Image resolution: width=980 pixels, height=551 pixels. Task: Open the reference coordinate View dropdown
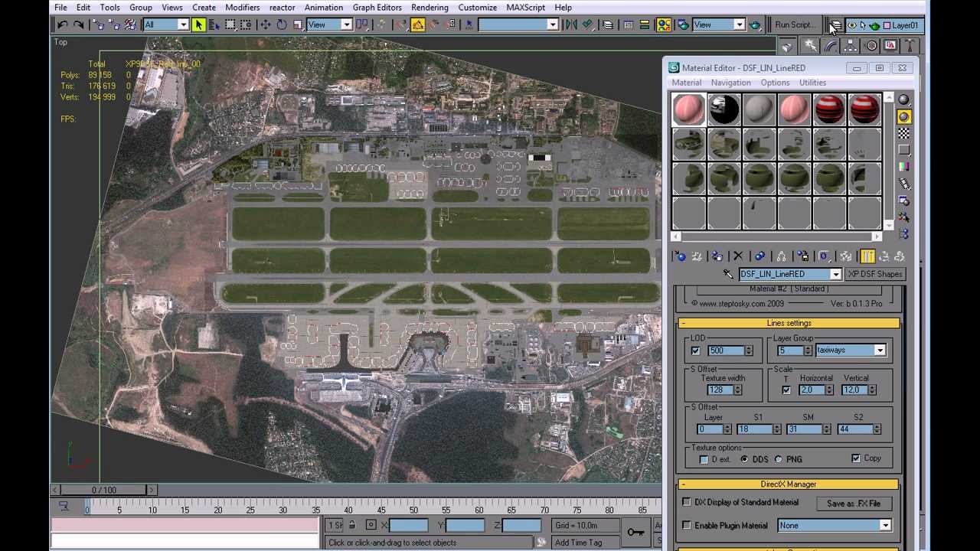(346, 25)
